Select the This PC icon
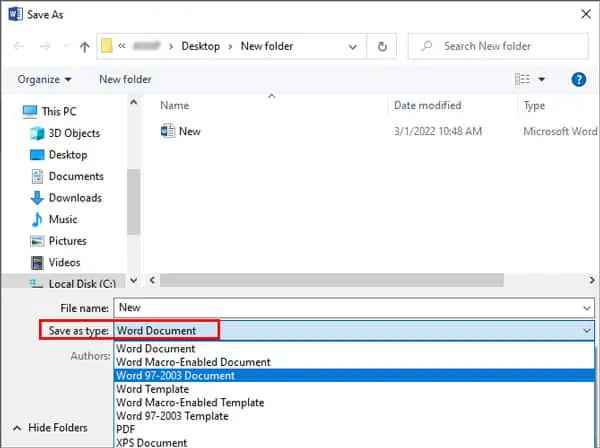Image resolution: width=600 pixels, height=448 pixels. click(x=30, y=111)
